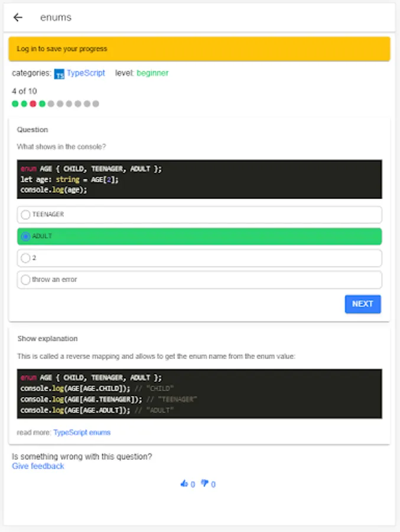
Task: Open the beginner level link
Action: [152, 73]
